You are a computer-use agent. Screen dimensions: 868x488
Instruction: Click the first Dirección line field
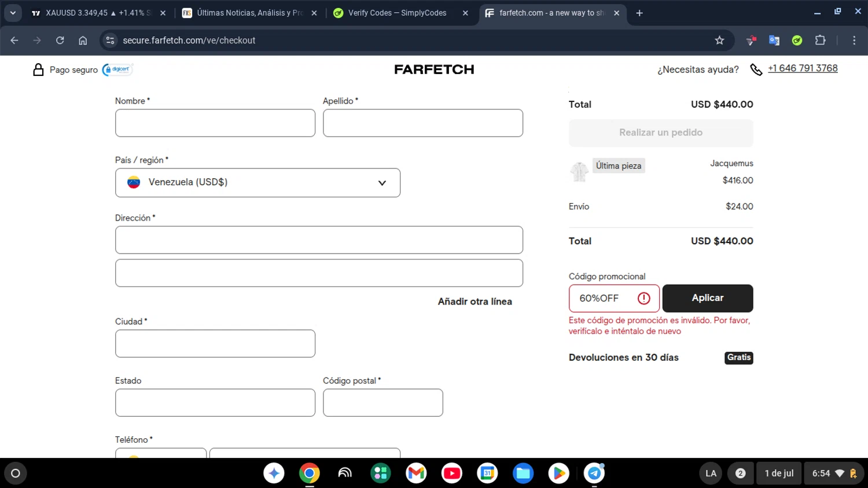(x=319, y=240)
